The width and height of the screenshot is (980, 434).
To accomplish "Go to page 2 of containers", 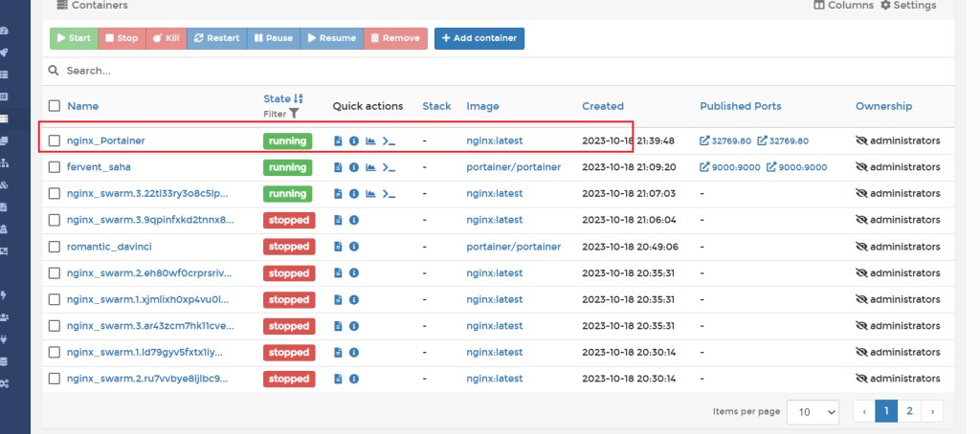I will 909,411.
